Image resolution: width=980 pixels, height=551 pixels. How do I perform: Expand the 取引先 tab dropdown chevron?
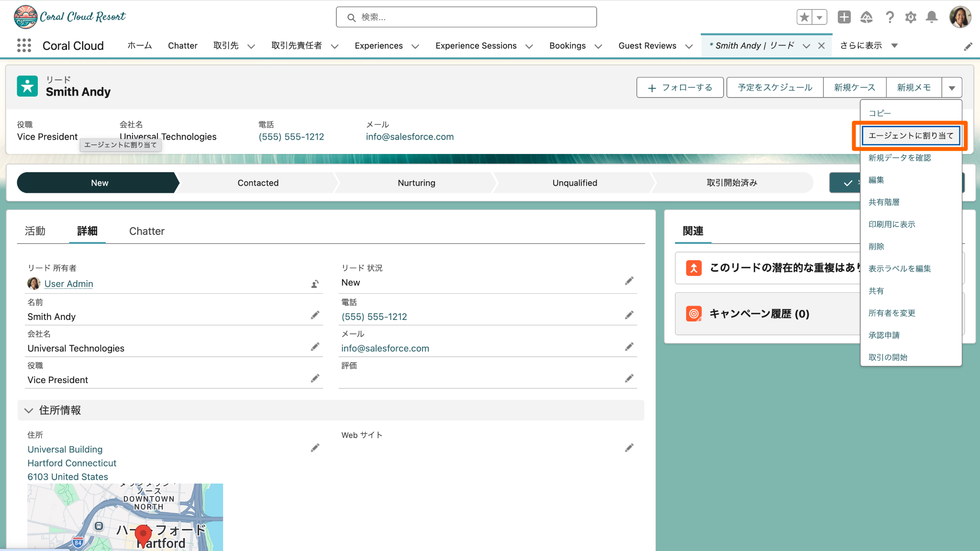click(x=251, y=46)
